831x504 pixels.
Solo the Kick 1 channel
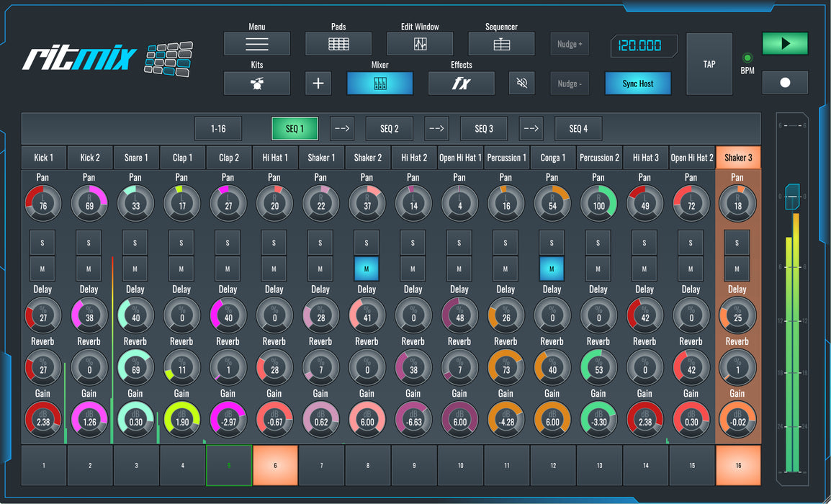[42, 243]
